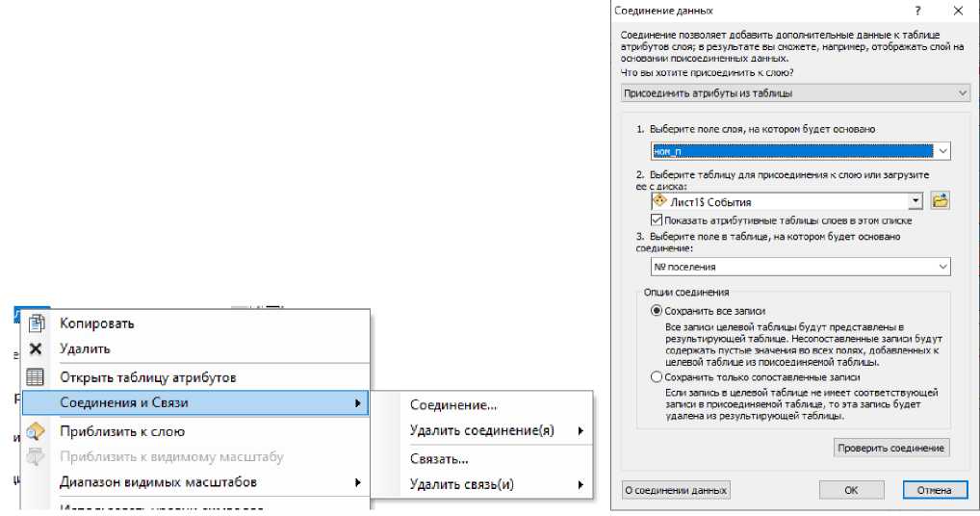The image size is (980, 516).
Task: Open the '№ поселения' field dropdown
Action: click(x=942, y=267)
